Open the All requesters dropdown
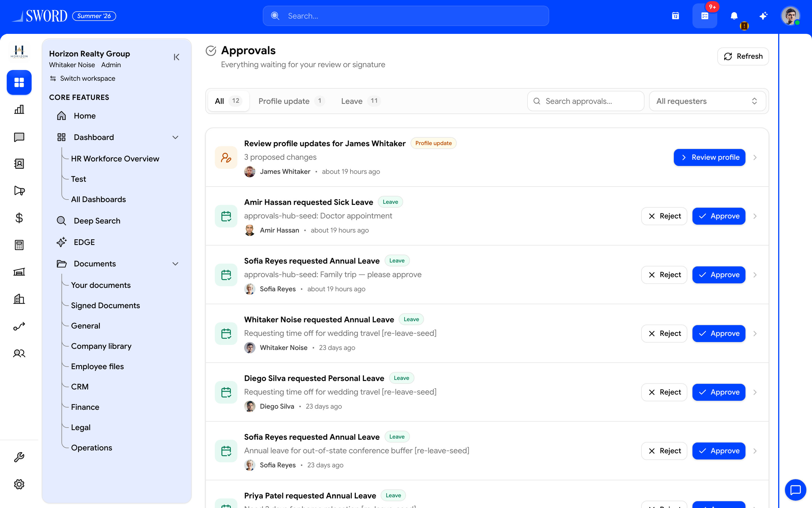The image size is (812, 508). [x=707, y=101]
